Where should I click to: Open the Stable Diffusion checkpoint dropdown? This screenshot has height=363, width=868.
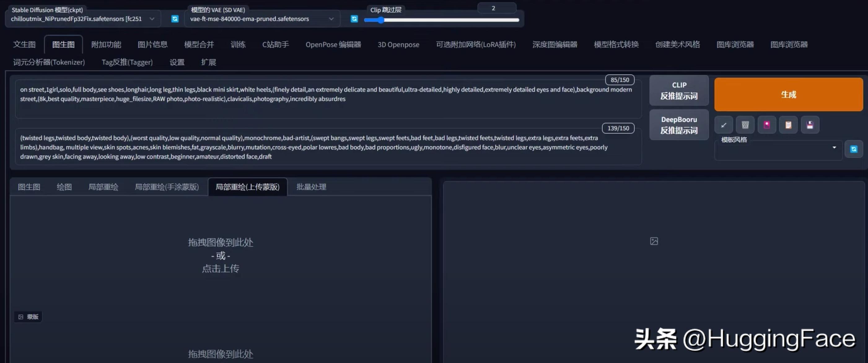pyautogui.click(x=152, y=19)
